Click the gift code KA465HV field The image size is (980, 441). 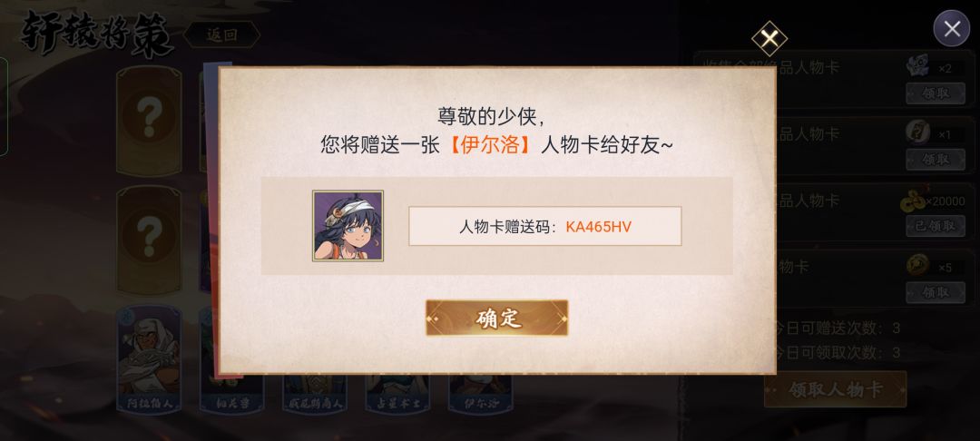pos(545,226)
